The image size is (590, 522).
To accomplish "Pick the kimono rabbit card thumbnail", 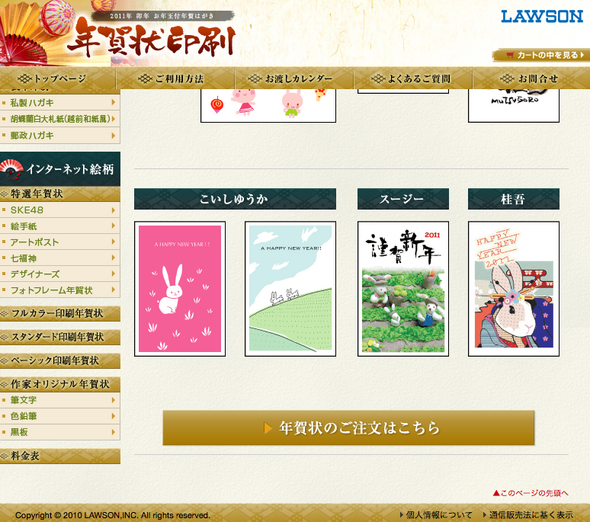I will (x=514, y=289).
